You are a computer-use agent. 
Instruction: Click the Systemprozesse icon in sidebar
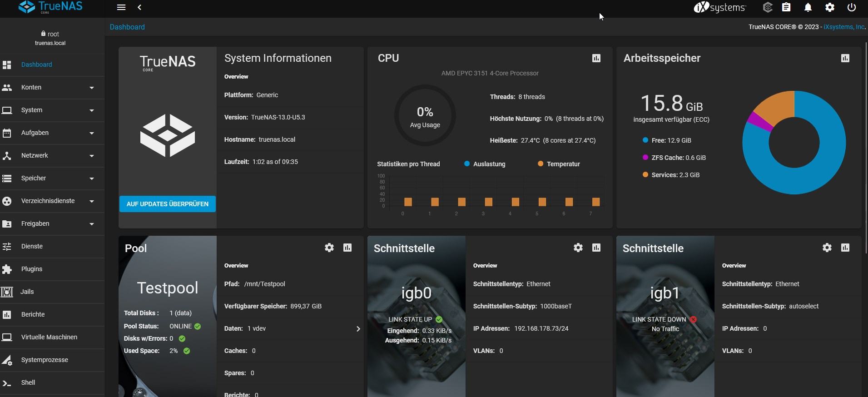7,360
